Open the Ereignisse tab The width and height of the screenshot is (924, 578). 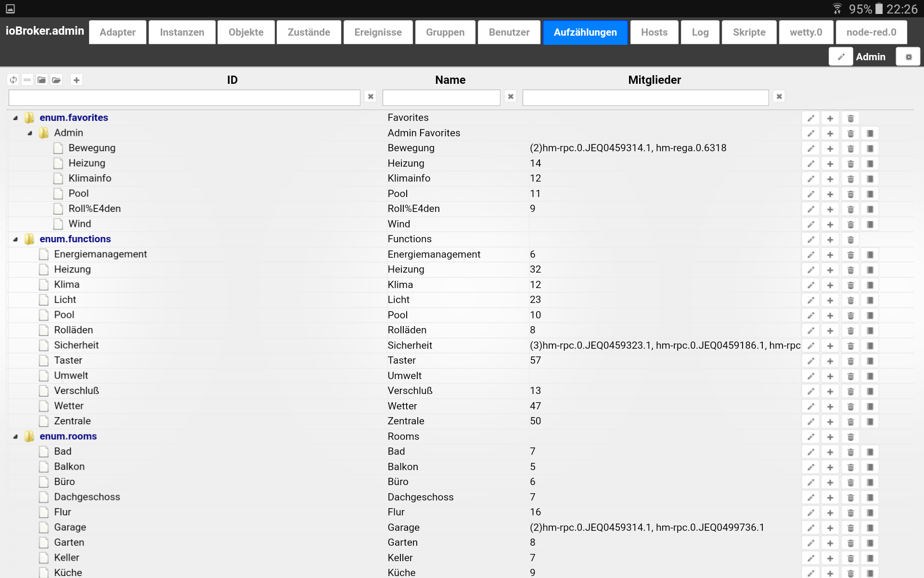[x=378, y=32]
